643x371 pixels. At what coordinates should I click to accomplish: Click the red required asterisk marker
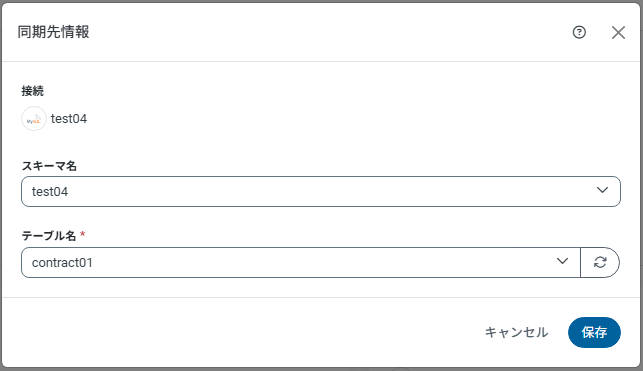pyautogui.click(x=82, y=234)
